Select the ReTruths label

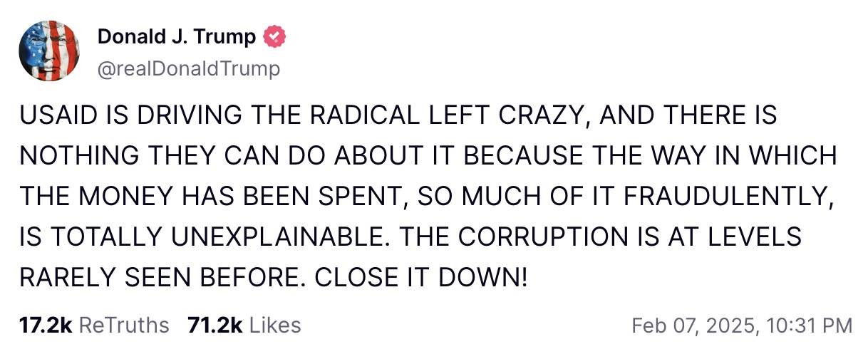tap(123, 326)
